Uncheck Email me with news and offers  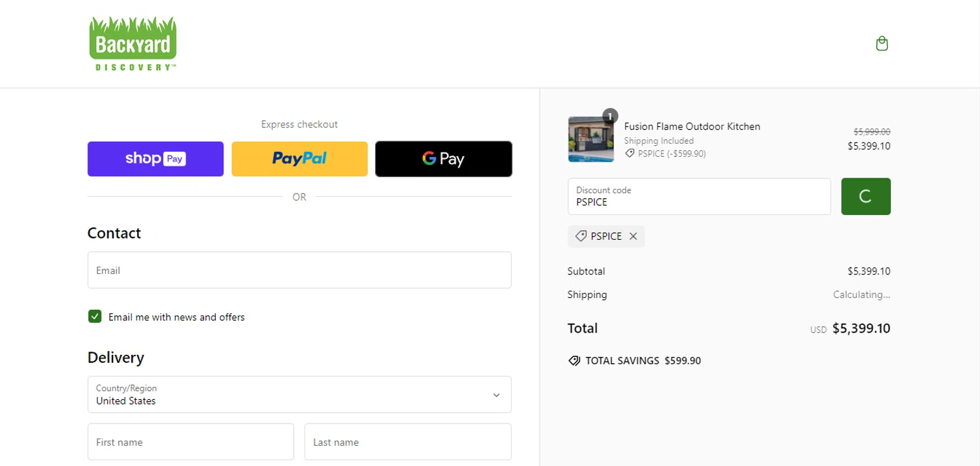coord(95,317)
